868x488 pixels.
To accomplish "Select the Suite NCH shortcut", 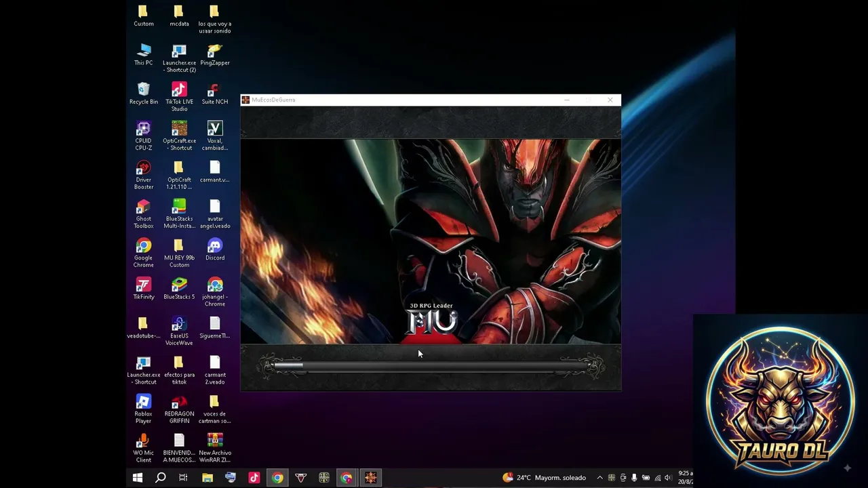I will click(214, 94).
